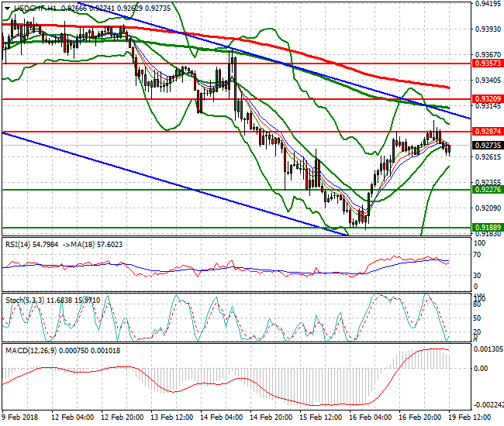504x426 pixels.
Task: Click the 0.92874 red price level label
Action: [x=488, y=132]
